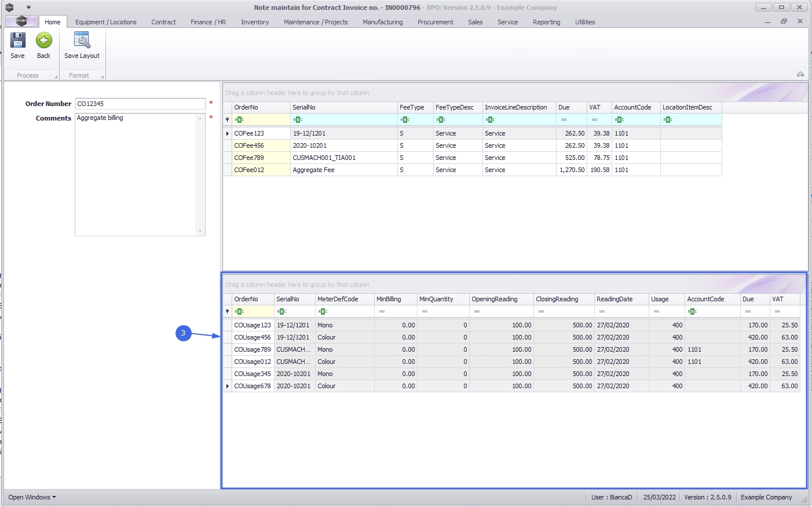Viewport: 812px width, 507px height.
Task: Click the Save Layout icon
Action: click(82, 41)
